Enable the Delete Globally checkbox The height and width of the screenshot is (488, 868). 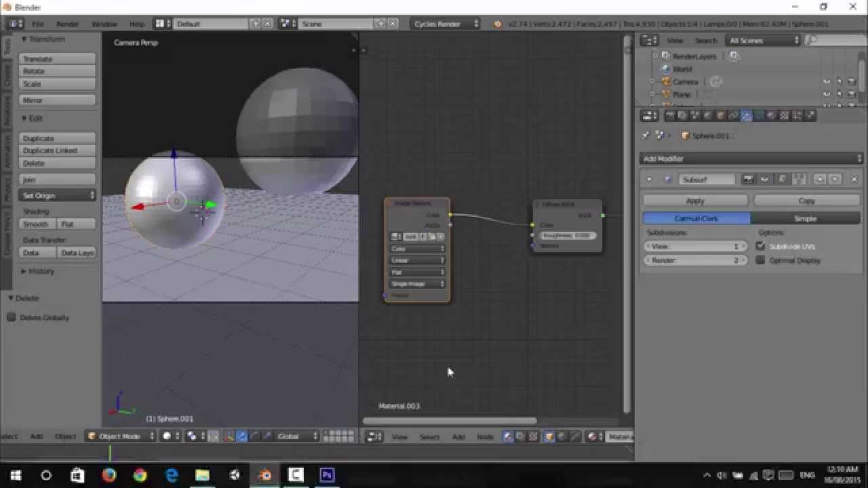click(x=12, y=317)
